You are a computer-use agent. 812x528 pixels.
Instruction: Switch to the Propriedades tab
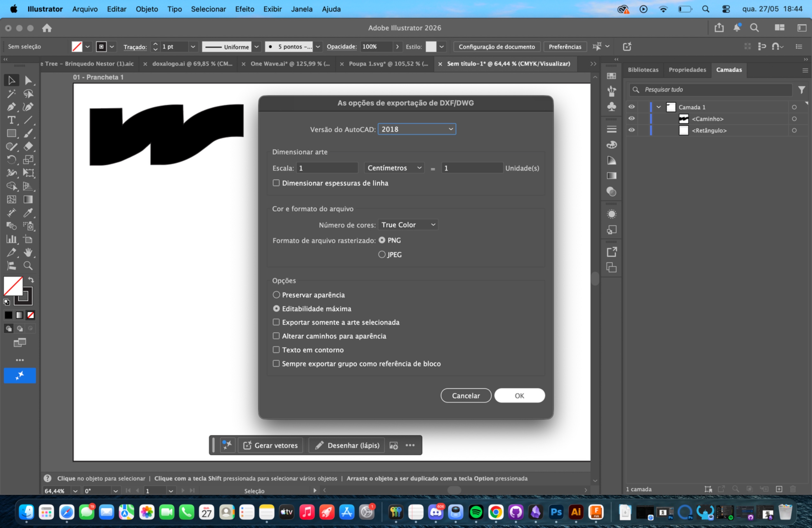[x=687, y=69]
